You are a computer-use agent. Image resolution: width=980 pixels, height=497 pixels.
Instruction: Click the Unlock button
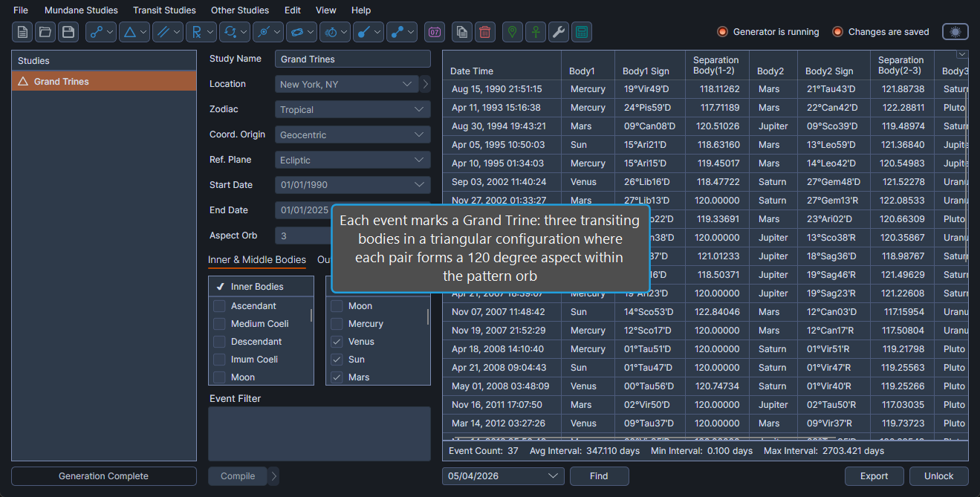pos(939,476)
